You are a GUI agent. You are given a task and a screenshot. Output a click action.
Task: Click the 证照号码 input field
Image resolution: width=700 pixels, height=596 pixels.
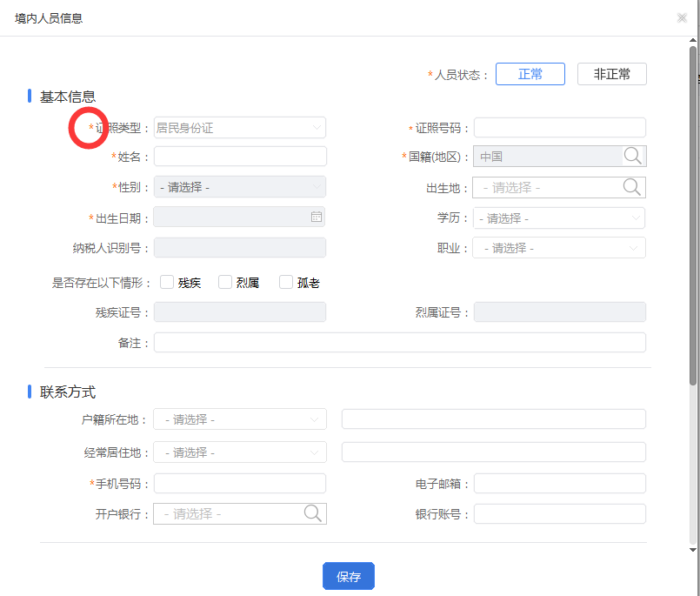(559, 128)
